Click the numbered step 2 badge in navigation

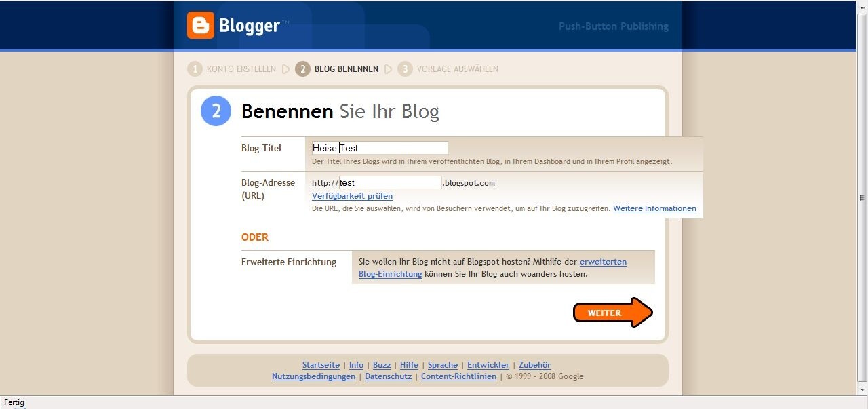302,69
